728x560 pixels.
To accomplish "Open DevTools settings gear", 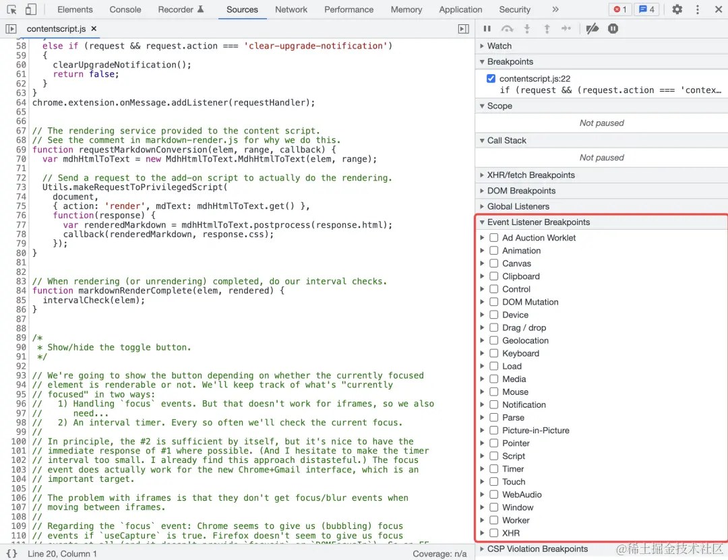I will [x=677, y=9].
